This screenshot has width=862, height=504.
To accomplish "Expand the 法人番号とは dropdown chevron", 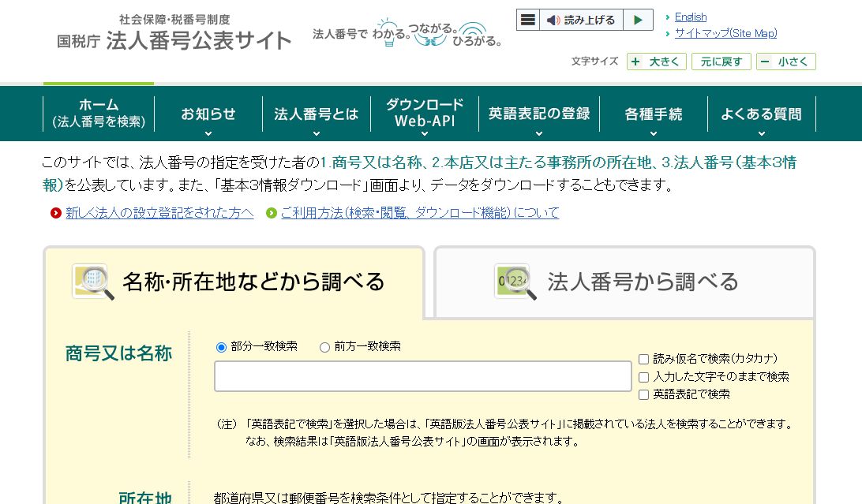I will coord(317,133).
